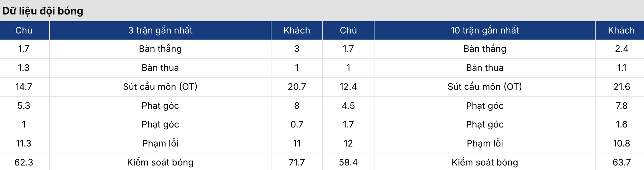Click the goals conceded value 1.3
Viewport: 644px width, 170px height.
click(x=24, y=68)
